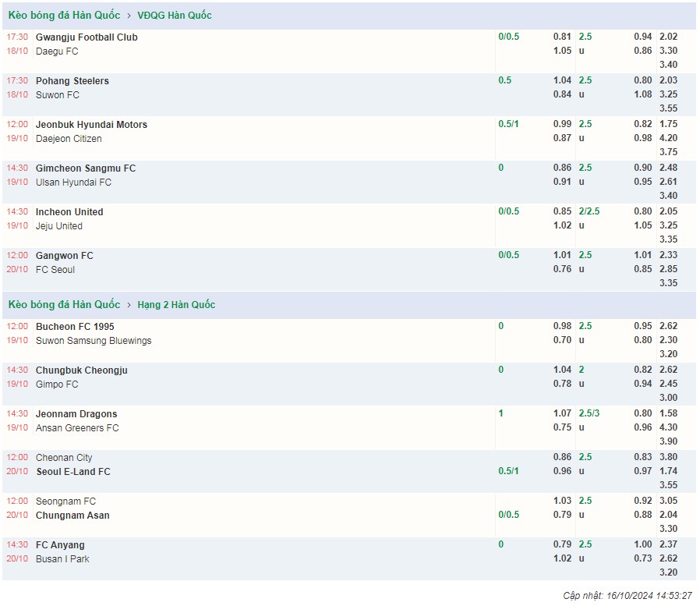Select Daejeon Citizen team name
The height and width of the screenshot is (606, 700).
(x=69, y=139)
